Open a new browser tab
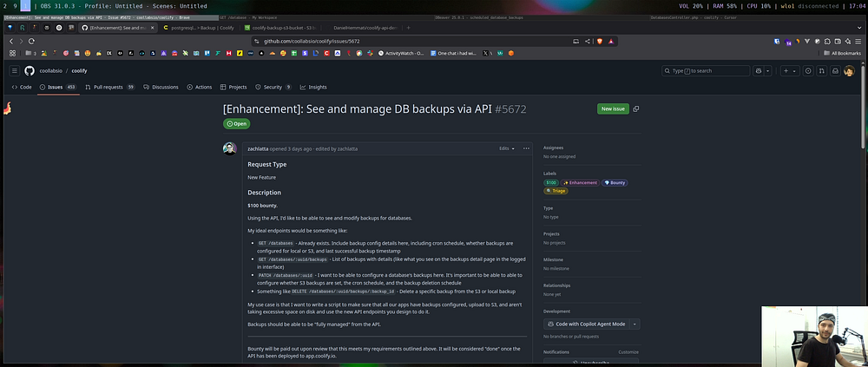868x367 pixels. click(409, 28)
